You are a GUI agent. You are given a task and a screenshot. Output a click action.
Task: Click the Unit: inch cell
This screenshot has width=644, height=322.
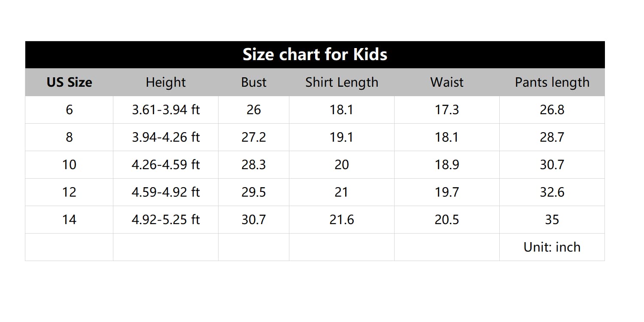pos(552,247)
